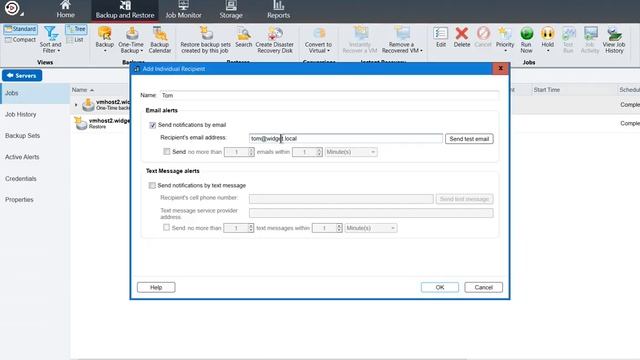Image resolution: width=640 pixels, height=360 pixels.
Task: Click Run Now icon
Action: 526,40
